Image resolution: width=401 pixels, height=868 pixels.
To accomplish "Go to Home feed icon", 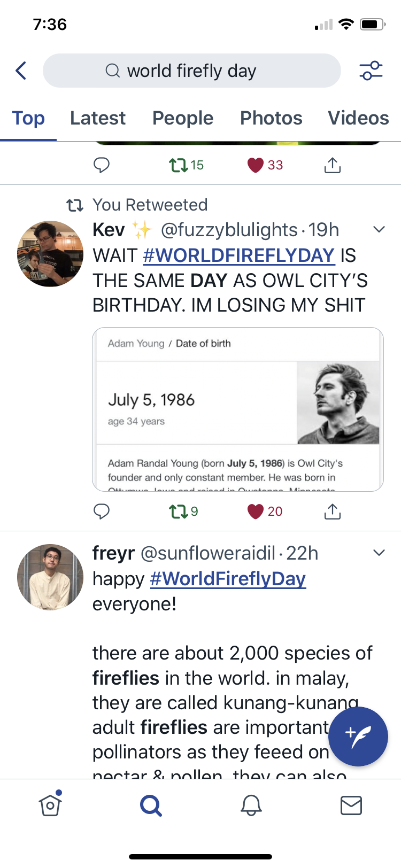I will [x=50, y=804].
